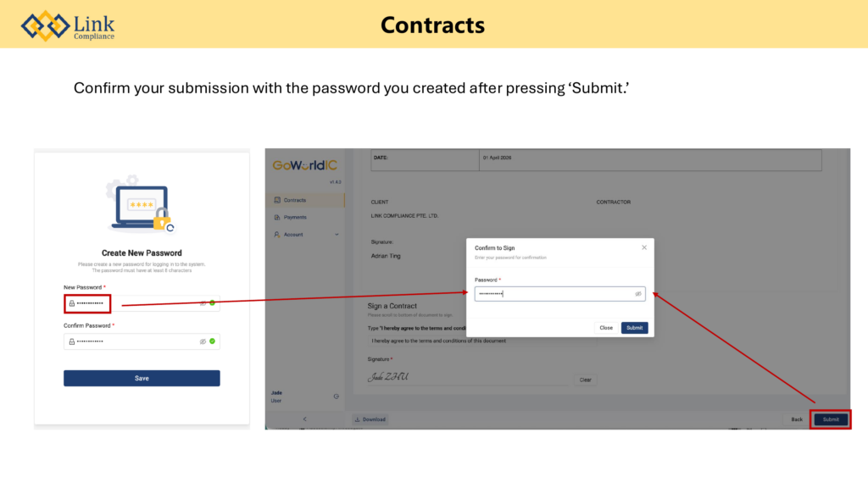Toggle password visibility in Confirm to Sign dialog

638,294
